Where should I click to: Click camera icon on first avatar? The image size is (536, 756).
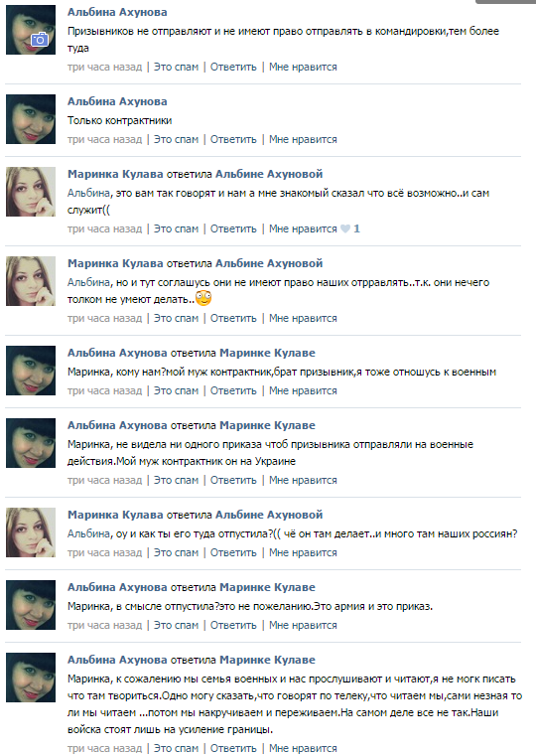tap(40, 40)
